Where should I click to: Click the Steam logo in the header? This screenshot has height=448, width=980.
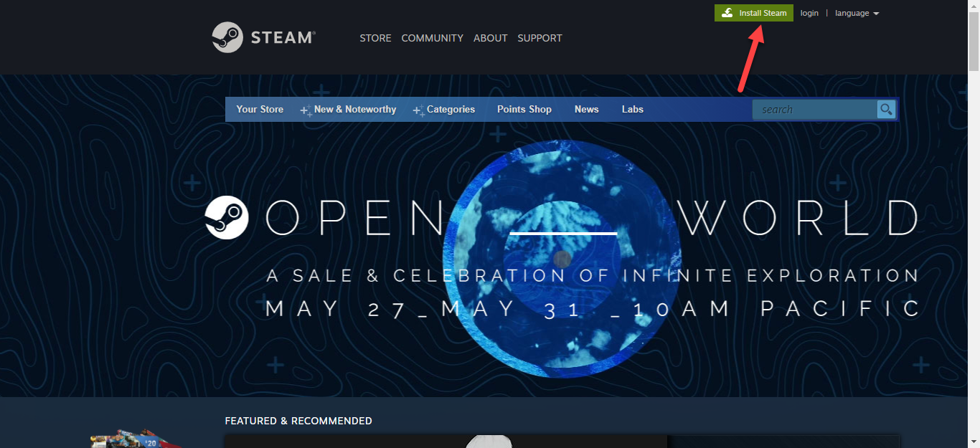[x=263, y=37]
